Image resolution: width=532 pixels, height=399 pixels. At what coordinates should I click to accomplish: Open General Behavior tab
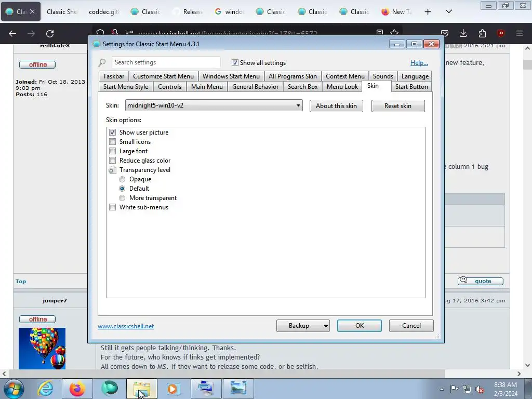pyautogui.click(x=255, y=87)
